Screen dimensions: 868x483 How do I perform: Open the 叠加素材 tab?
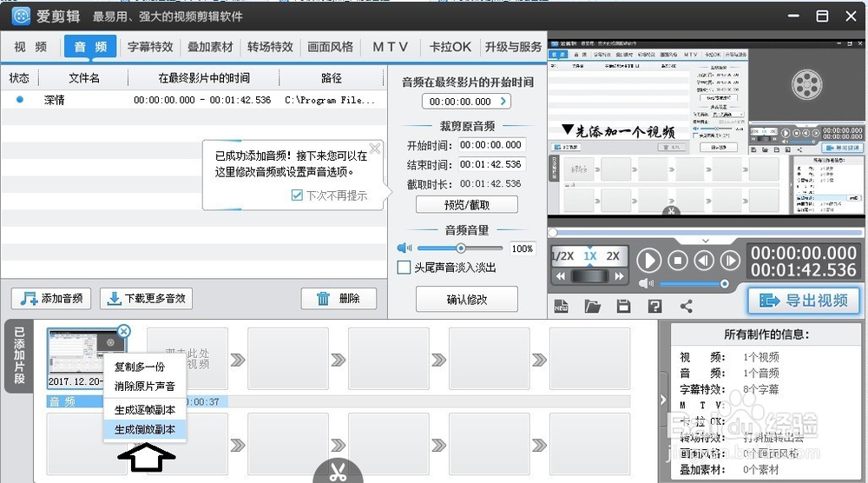point(210,47)
